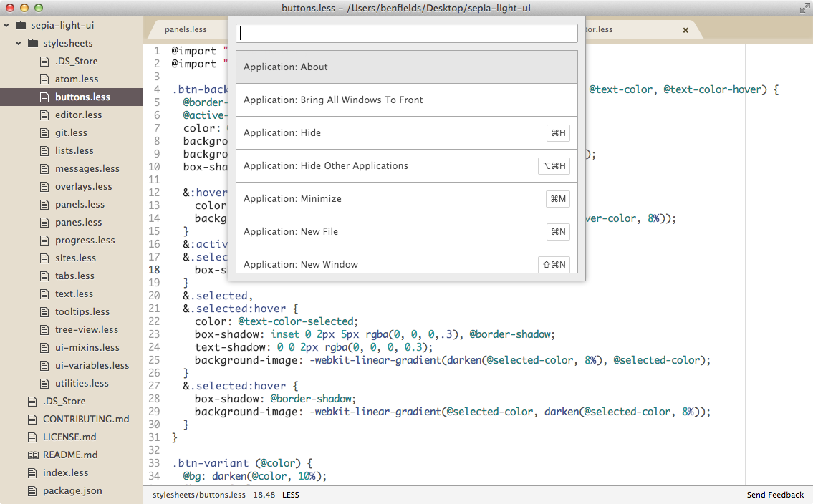This screenshot has height=504, width=813.
Task: Click the package.json file icon
Action: tap(32, 490)
